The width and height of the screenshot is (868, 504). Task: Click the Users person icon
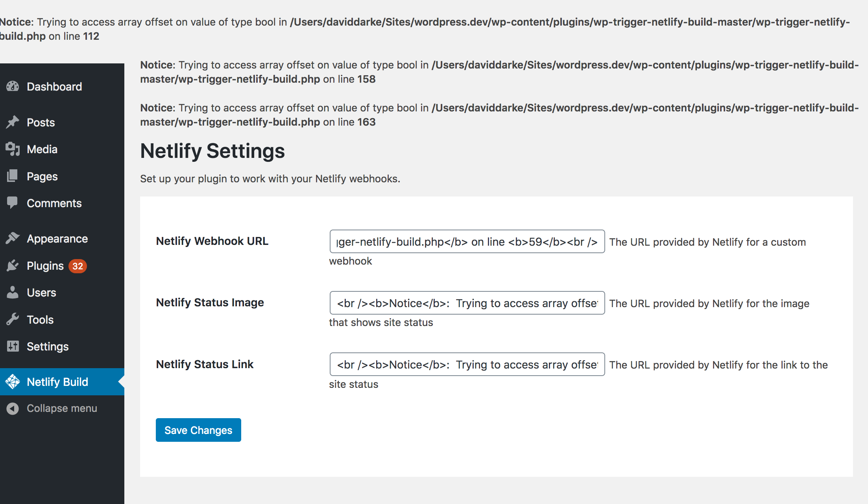coord(13,292)
